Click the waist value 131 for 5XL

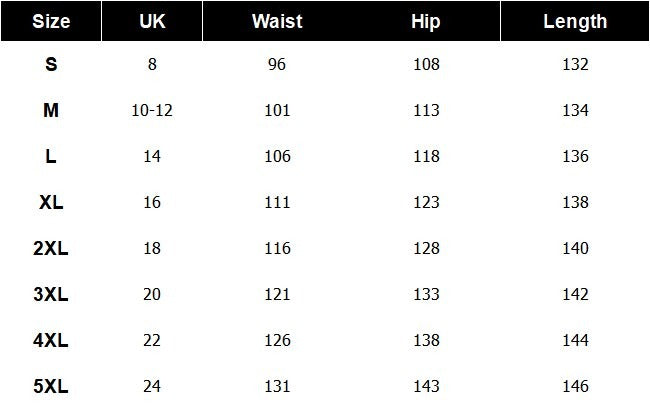click(277, 387)
